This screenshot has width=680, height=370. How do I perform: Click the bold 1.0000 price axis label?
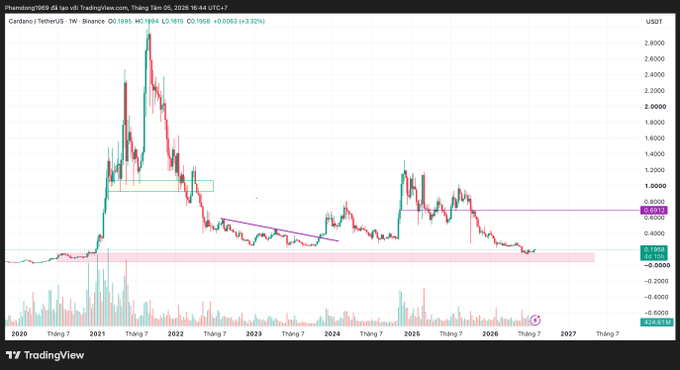(655, 186)
